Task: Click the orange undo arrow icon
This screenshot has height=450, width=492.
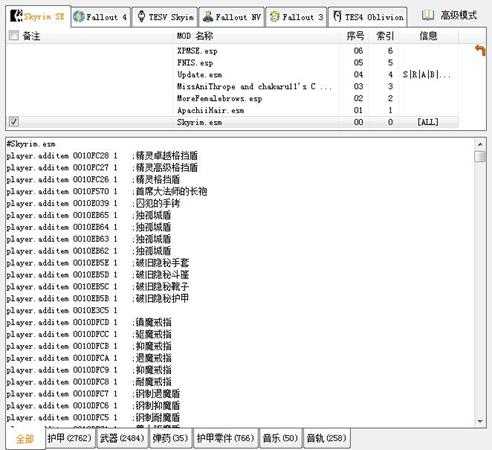Action: [480, 50]
